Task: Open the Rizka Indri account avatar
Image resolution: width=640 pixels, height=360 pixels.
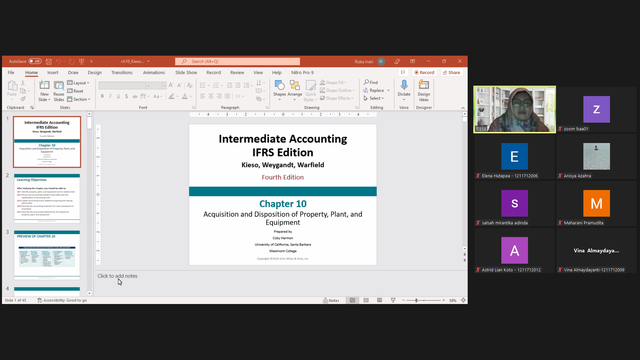Action: (x=381, y=61)
